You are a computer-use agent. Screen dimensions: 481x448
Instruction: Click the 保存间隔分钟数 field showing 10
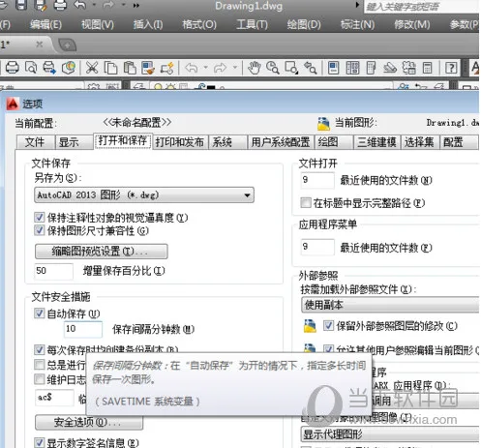click(83, 329)
